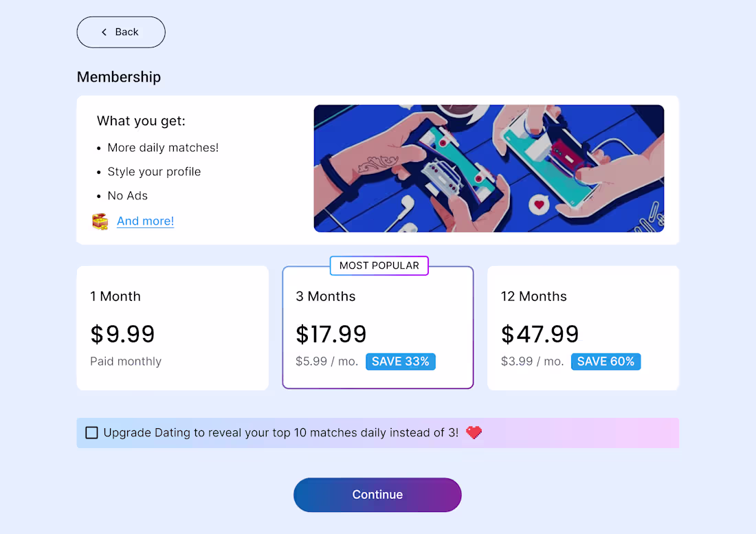Open the And more link

(145, 221)
